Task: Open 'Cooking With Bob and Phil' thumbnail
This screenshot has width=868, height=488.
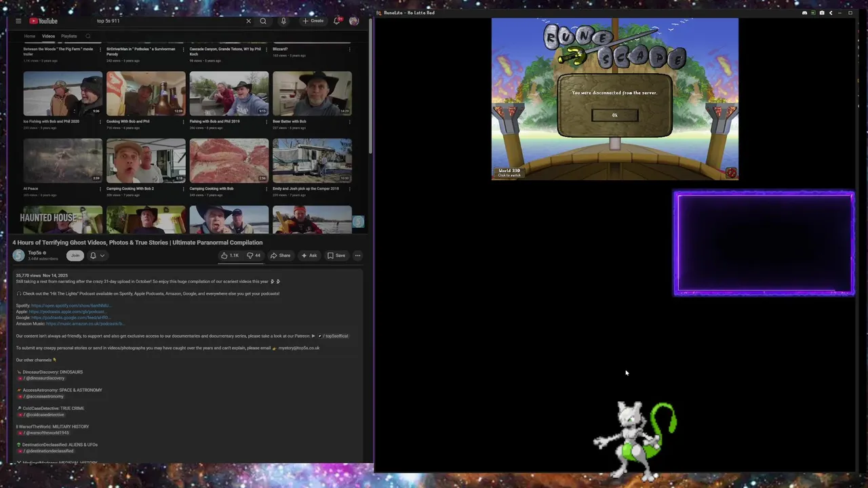Action: pos(146,94)
